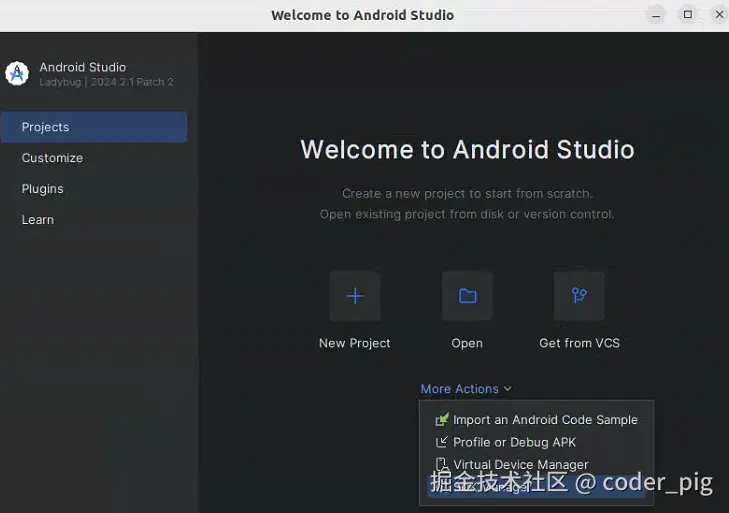Choose Profile or Debug APK
Image resolution: width=729 pixels, height=513 pixels.
coord(537,442)
